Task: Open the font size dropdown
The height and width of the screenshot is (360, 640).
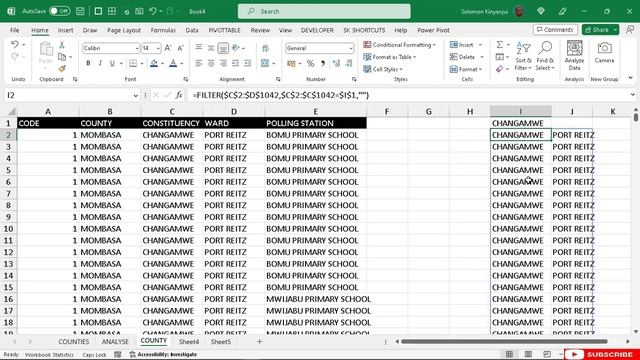Action: [x=158, y=49]
